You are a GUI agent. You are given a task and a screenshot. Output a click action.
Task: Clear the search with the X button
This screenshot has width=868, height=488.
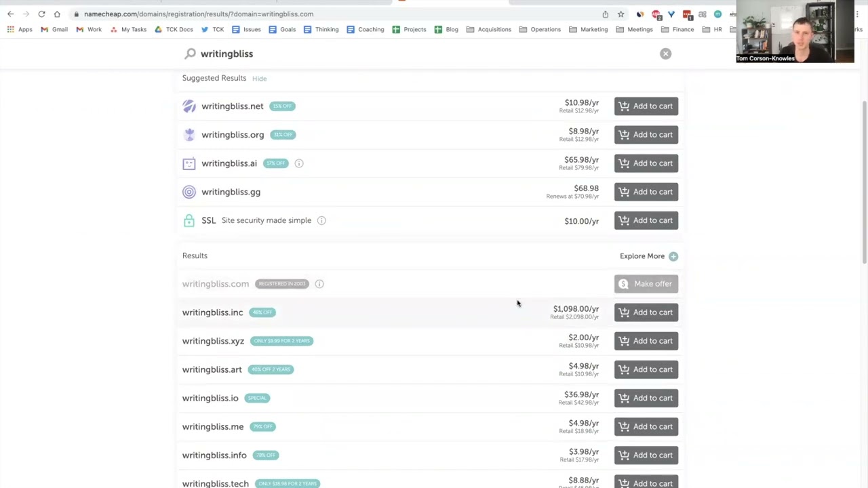[x=665, y=54]
